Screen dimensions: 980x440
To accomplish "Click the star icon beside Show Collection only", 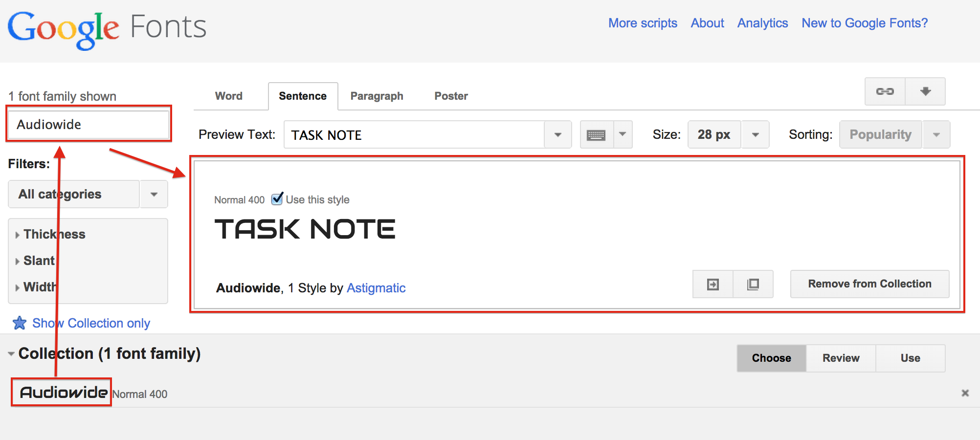I will coord(20,323).
